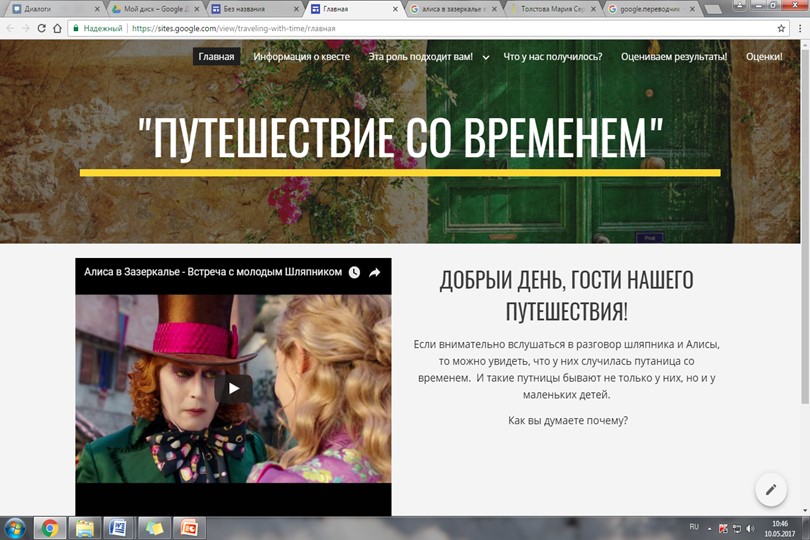The height and width of the screenshot is (540, 810).
Task: Close the 'google переводчик' tab
Action: pos(692,9)
